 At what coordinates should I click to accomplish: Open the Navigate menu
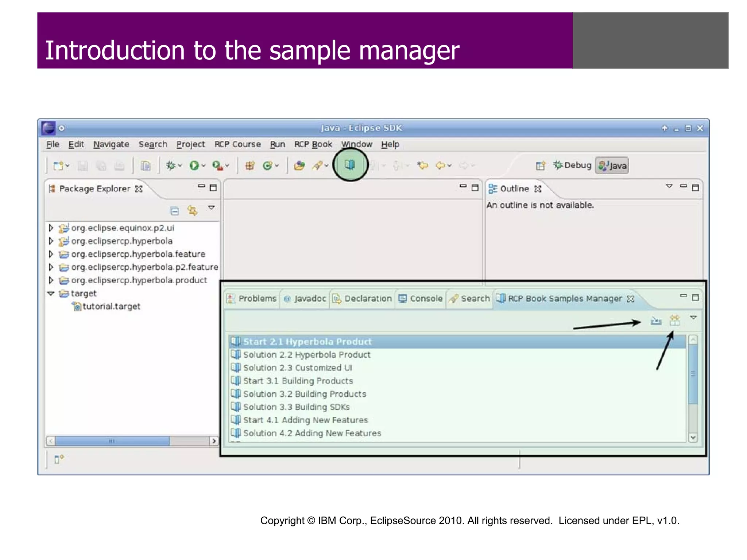pyautogui.click(x=111, y=144)
